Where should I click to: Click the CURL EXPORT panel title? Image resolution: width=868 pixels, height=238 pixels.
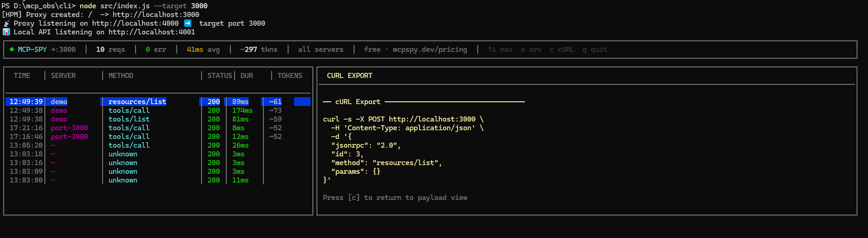pyautogui.click(x=349, y=76)
